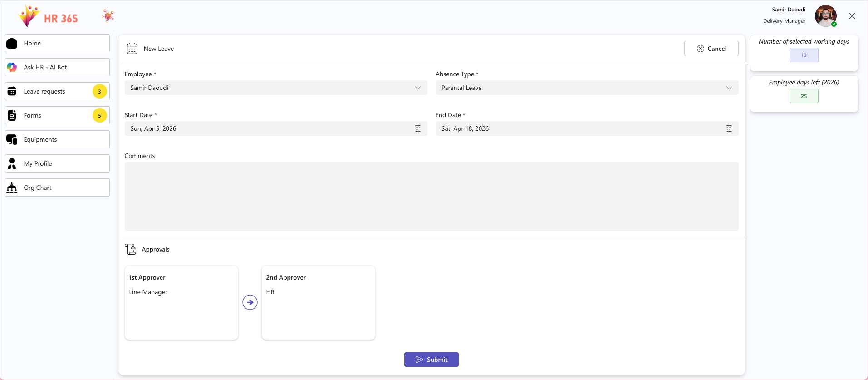Open Start Date calendar picker icon
Viewport: 868px width, 380px height.
tap(417, 128)
